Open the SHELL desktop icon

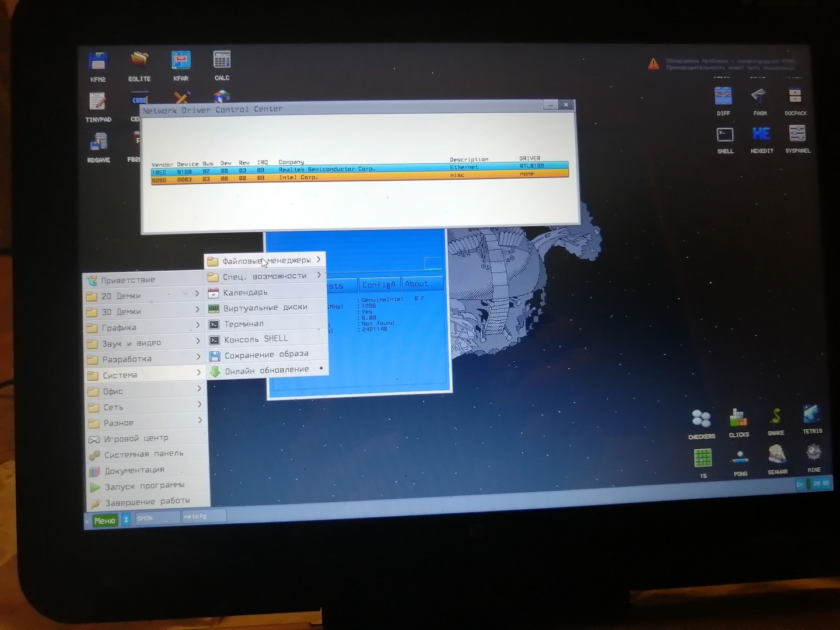click(725, 135)
